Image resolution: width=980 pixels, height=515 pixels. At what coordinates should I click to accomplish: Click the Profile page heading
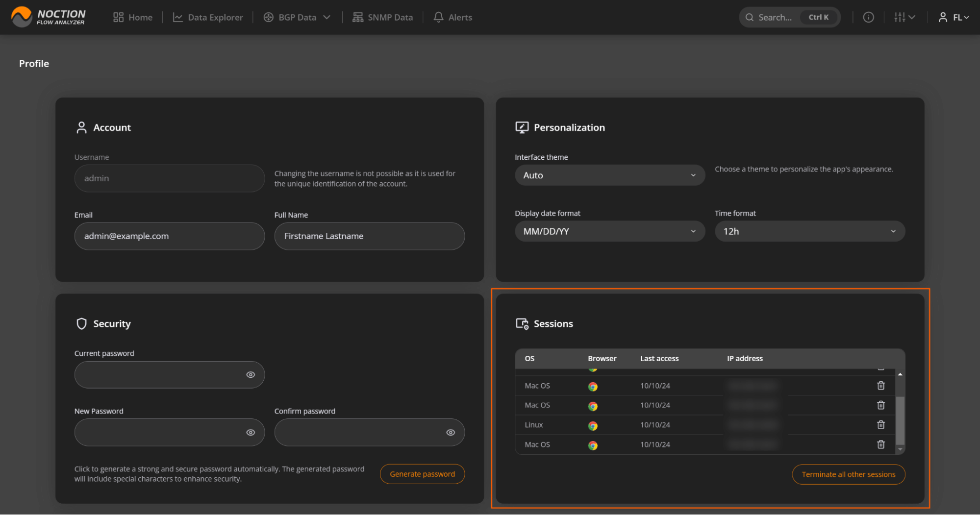click(34, 64)
